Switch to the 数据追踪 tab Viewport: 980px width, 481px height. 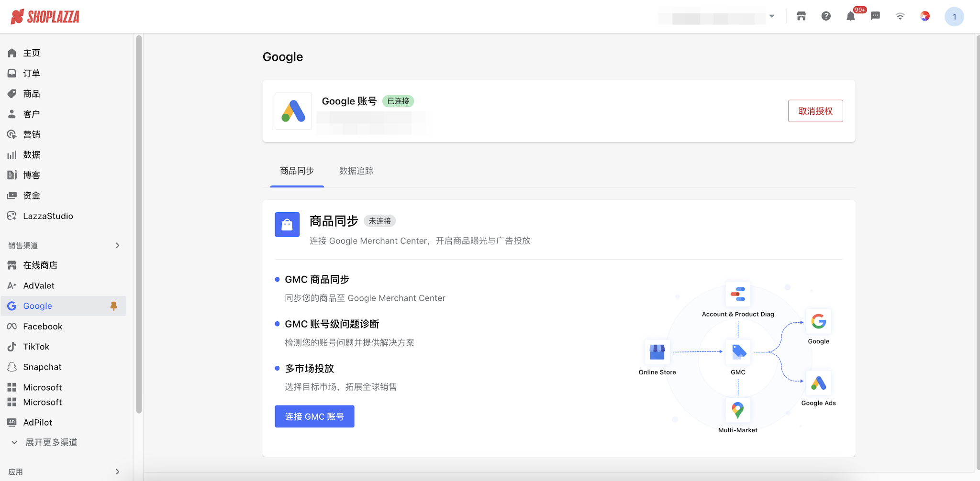point(356,171)
